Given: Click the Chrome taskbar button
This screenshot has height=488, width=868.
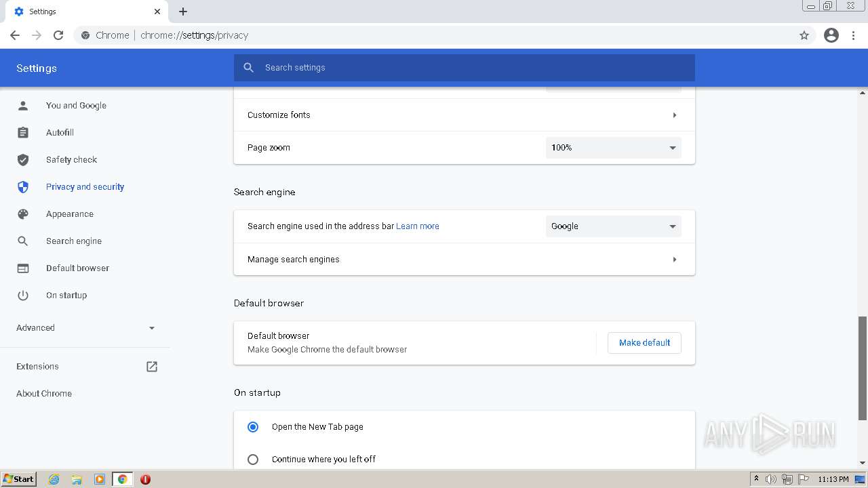Looking at the screenshot, I should [x=123, y=479].
